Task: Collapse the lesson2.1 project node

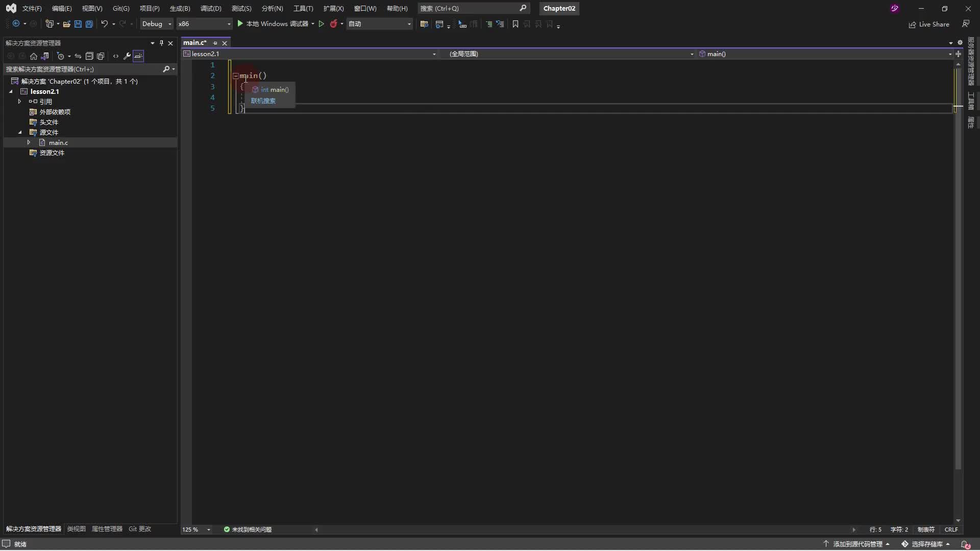Action: (x=11, y=92)
